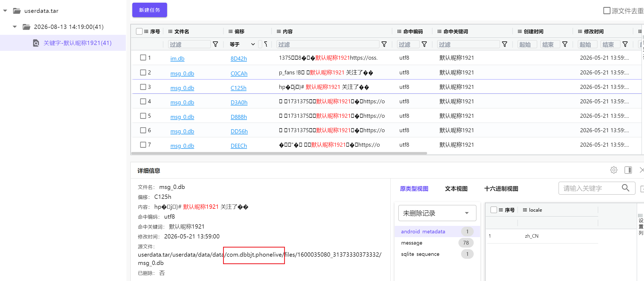Click the zh_CN cell in locale table

click(532, 236)
